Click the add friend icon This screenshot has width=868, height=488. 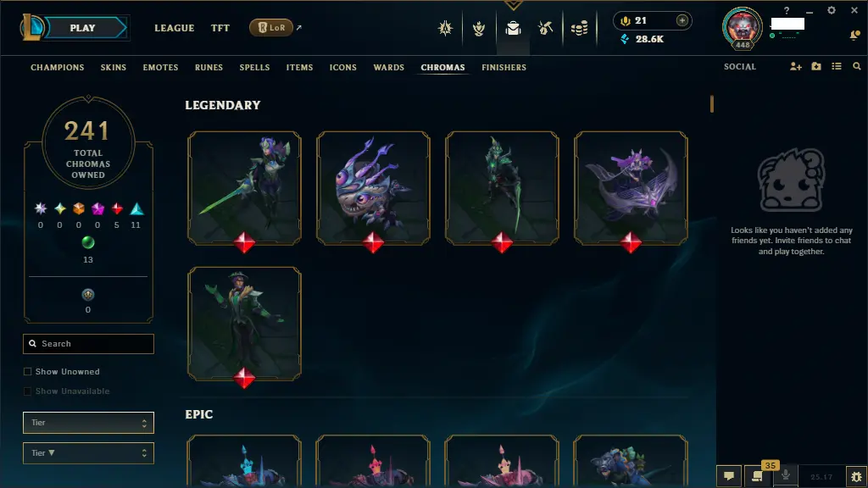click(x=795, y=66)
